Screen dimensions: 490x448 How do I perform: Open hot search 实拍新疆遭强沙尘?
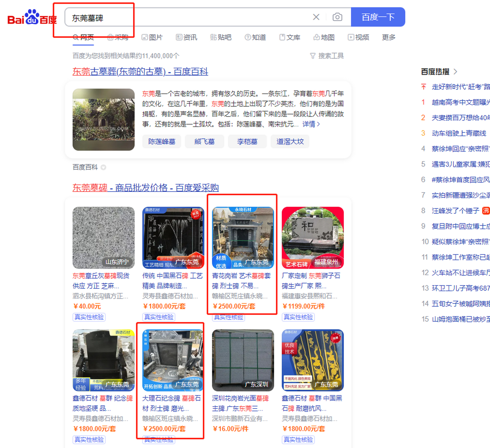click(461, 195)
